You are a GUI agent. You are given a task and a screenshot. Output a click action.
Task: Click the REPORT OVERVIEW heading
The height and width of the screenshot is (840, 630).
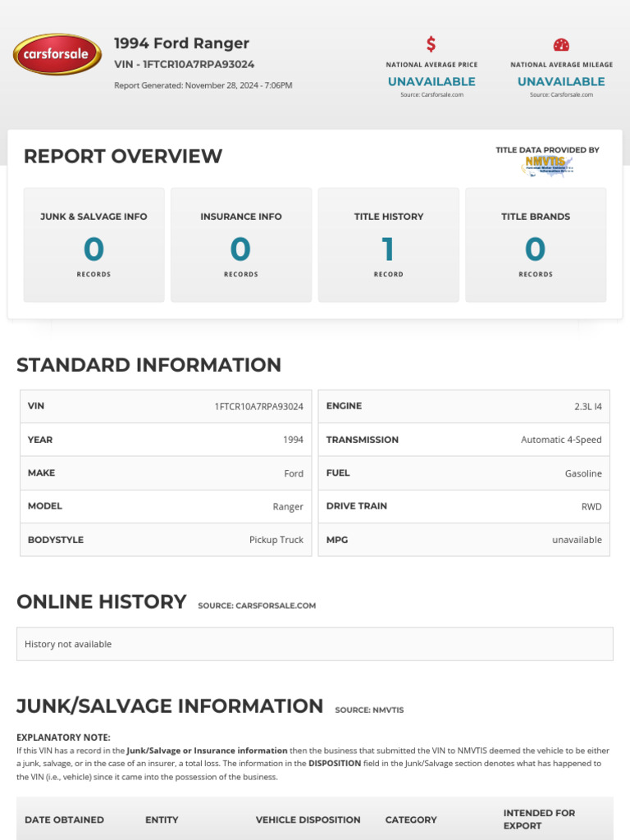pos(123,157)
